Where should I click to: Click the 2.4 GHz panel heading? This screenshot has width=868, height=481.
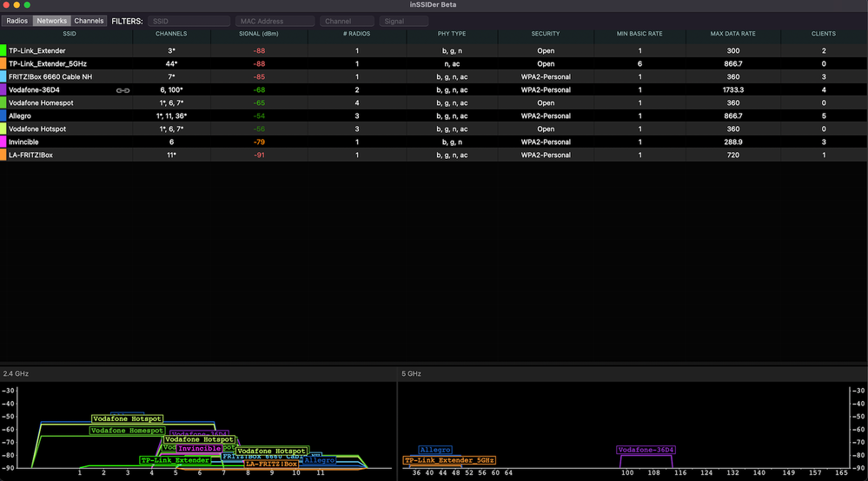(x=16, y=373)
